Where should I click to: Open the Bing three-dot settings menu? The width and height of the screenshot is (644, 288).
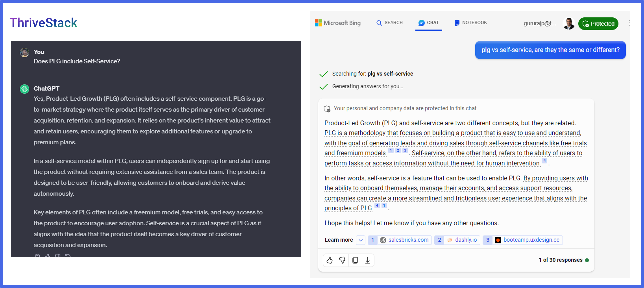629,23
